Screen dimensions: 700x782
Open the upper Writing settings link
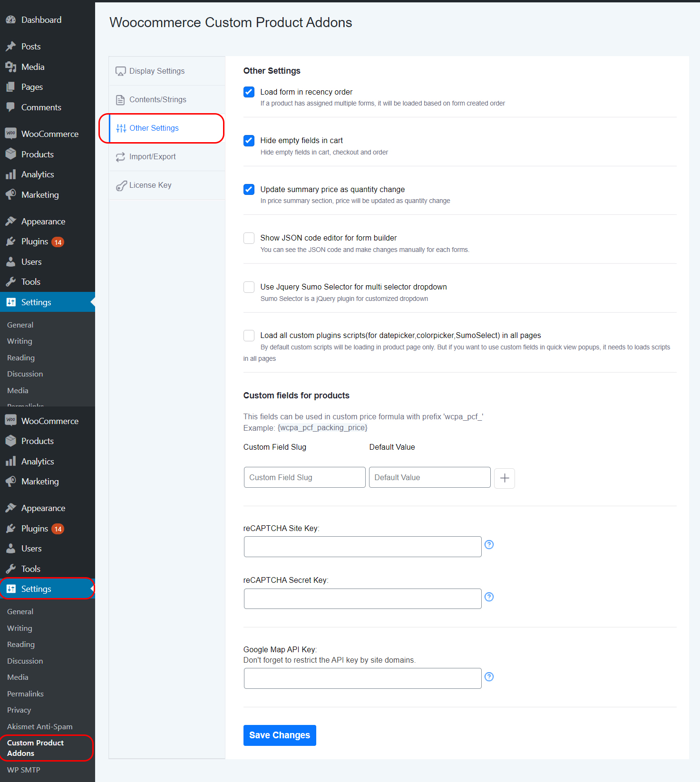pos(19,341)
